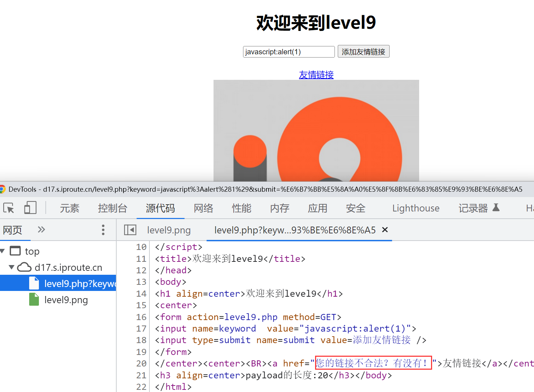The height and width of the screenshot is (392, 534).
Task: Switch to the 控制台 panel tab
Action: click(x=112, y=208)
